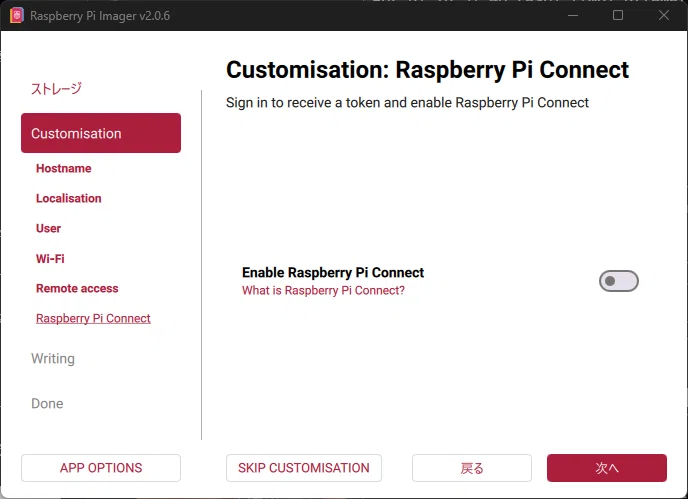
Task: Select the ストレージ step in sidebar
Action: click(56, 89)
